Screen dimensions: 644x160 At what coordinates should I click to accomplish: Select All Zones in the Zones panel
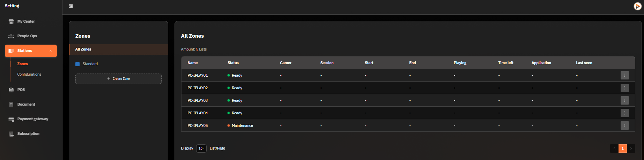[118, 49]
